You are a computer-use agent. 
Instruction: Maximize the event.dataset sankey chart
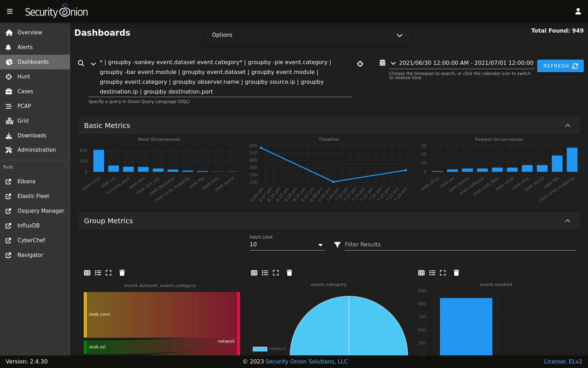[x=108, y=273]
